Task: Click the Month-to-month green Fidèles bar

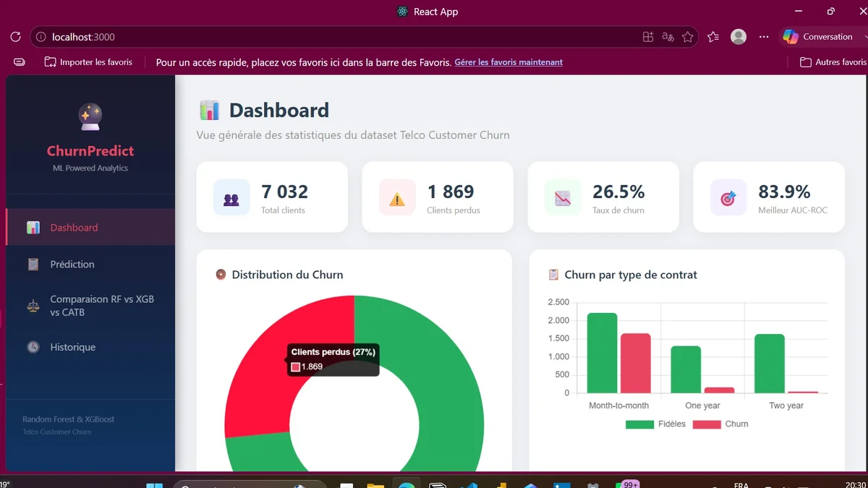Action: pos(602,353)
